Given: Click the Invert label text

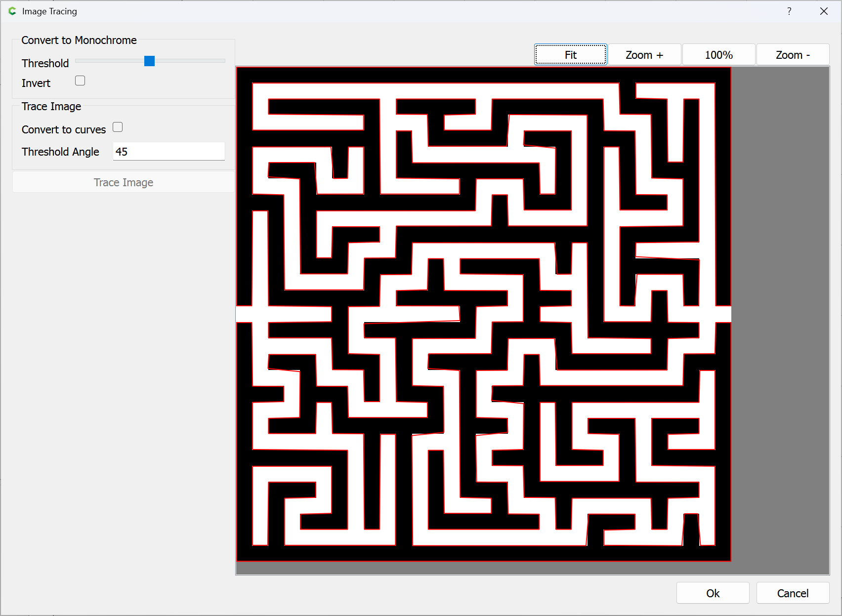Looking at the screenshot, I should tap(36, 83).
